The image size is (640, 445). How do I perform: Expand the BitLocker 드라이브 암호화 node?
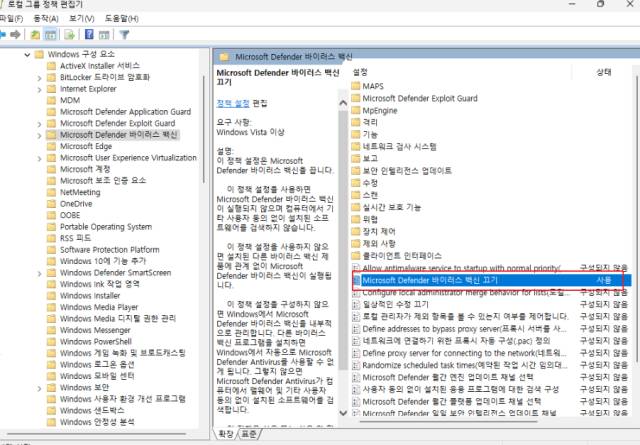click(x=39, y=78)
